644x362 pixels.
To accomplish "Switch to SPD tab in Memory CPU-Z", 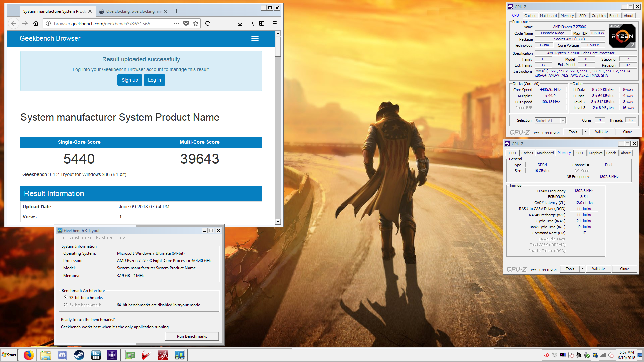I will pyautogui.click(x=579, y=153).
